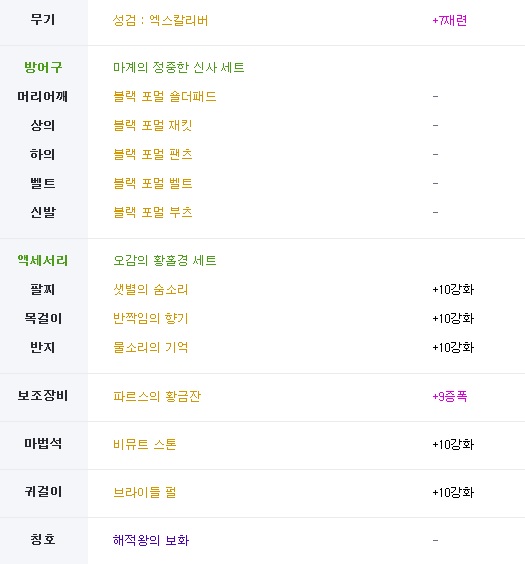Click the 블랙 포멀 팬츠 item name
The width and height of the screenshot is (525, 564).
coord(153,154)
